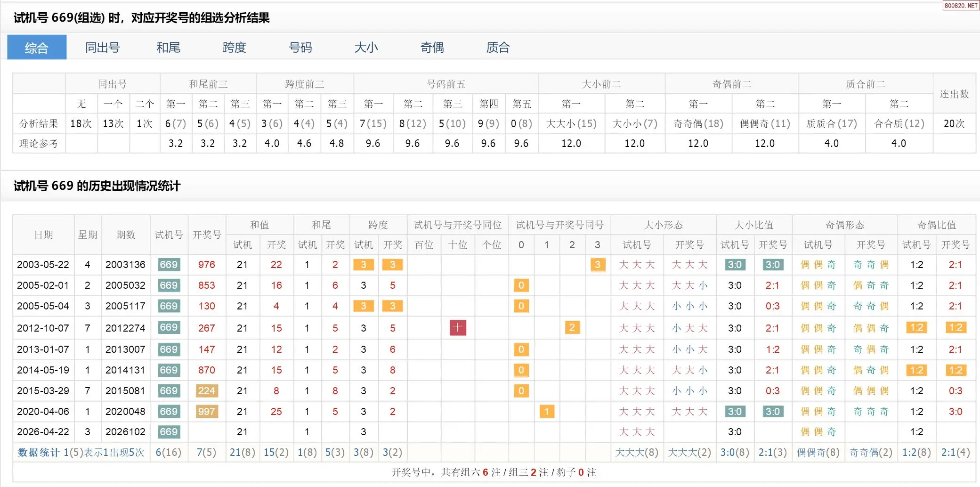Switch to the 奇偶 tab

coord(432,48)
